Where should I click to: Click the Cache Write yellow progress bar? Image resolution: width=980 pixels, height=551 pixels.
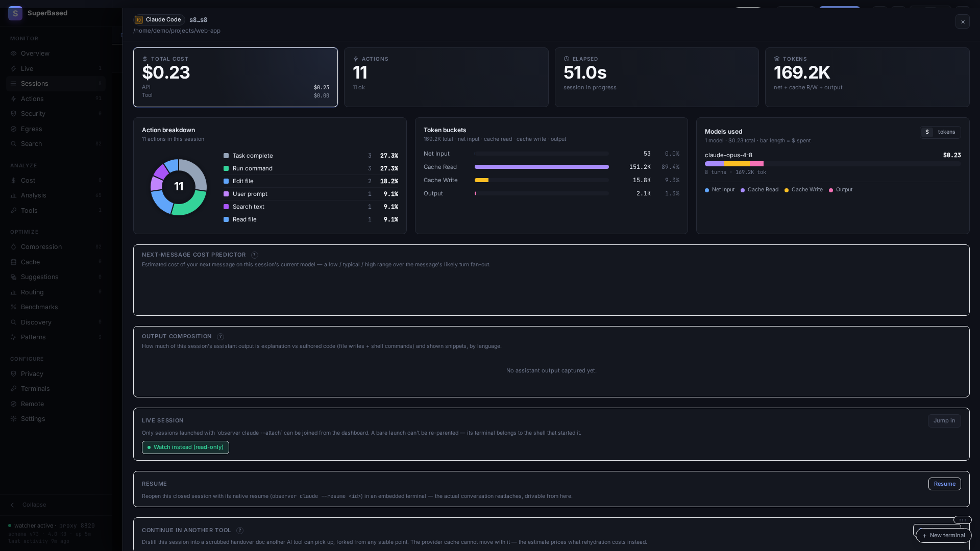481,180
